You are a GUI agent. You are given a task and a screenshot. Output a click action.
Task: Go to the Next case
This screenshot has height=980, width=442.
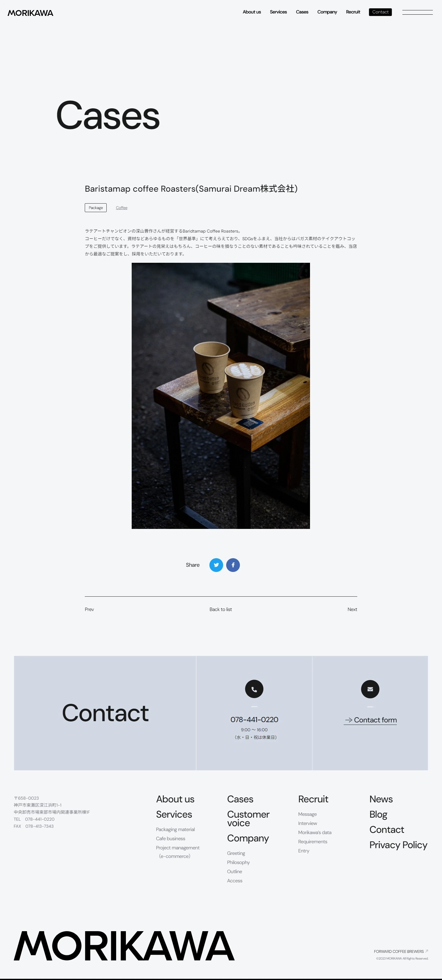(352, 609)
